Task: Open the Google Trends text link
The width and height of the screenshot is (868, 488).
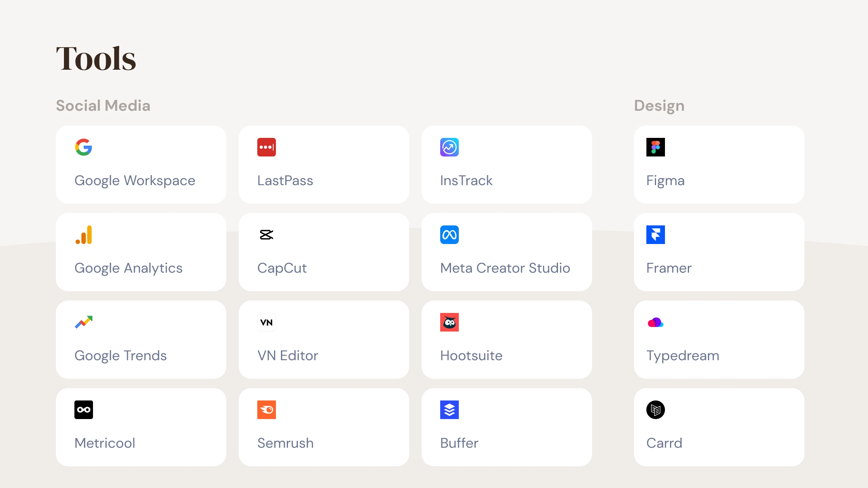Action: [x=121, y=356]
